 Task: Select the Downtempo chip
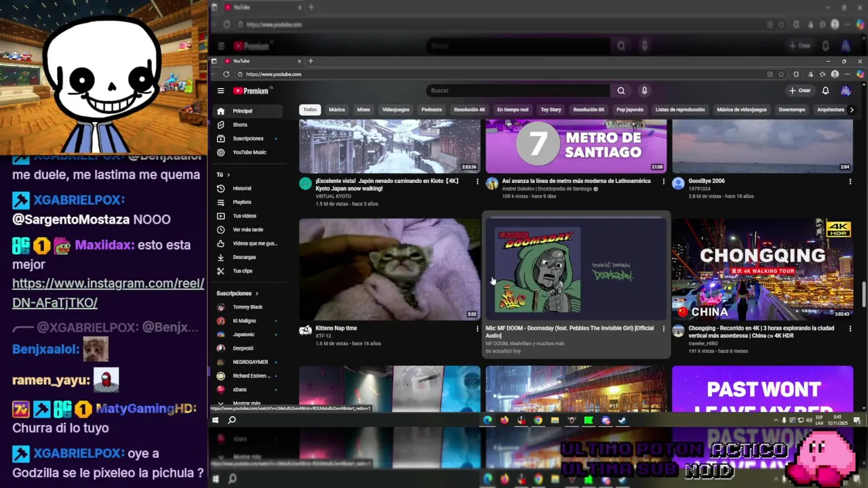(x=792, y=110)
